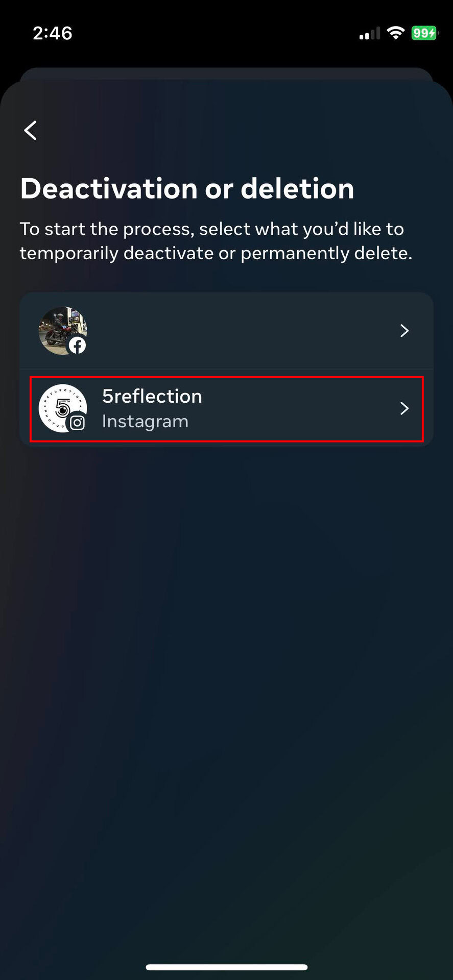Tap the Wi-Fi icon in status bar
The image size is (453, 980).
coord(395,33)
